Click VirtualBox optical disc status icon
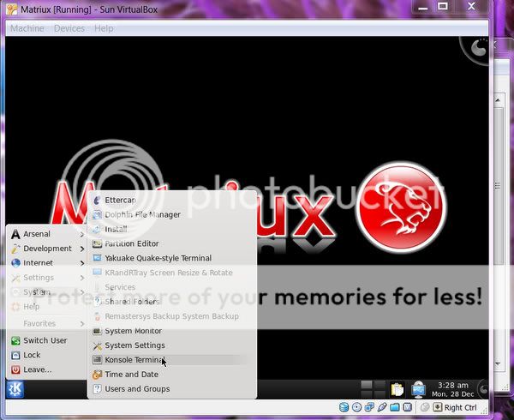The width and height of the screenshot is (514, 420). pyautogui.click(x=356, y=407)
